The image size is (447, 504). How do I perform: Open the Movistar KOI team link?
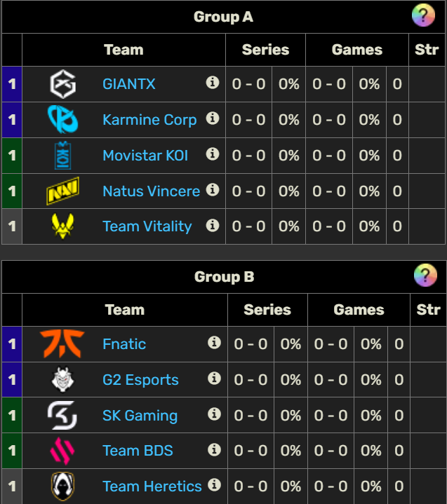coord(145,156)
